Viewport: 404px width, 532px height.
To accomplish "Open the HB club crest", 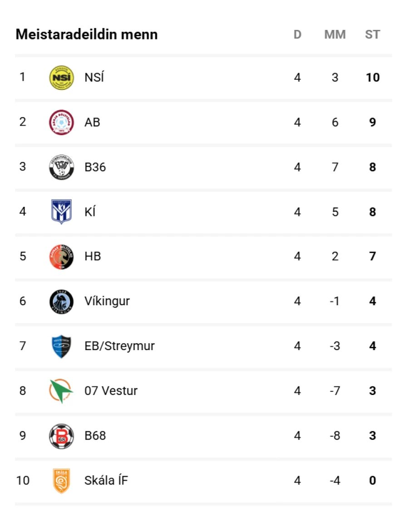I will click(61, 257).
